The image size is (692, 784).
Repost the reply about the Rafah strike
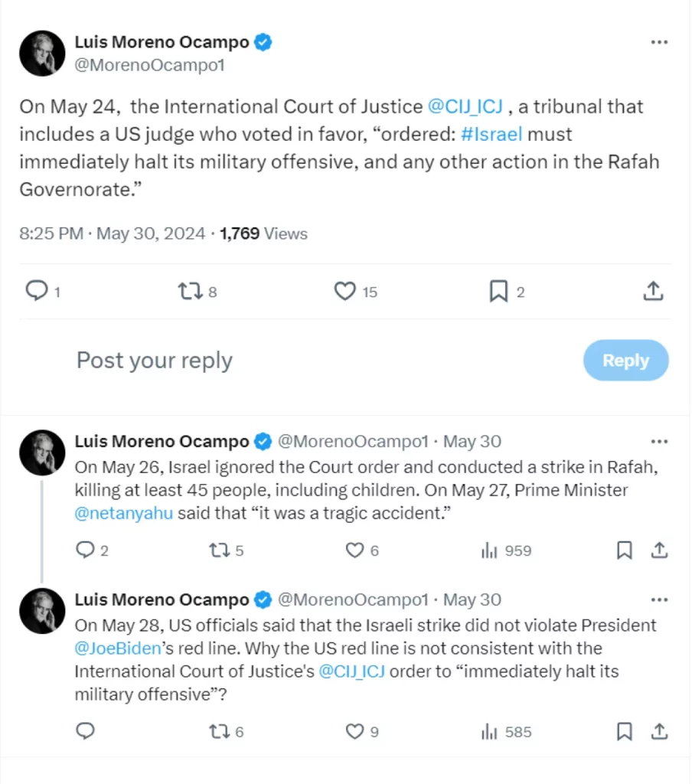click(x=220, y=550)
